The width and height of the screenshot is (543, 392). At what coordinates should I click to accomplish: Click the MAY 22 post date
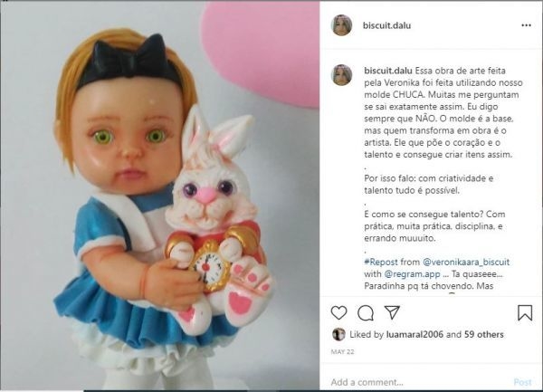point(342,352)
